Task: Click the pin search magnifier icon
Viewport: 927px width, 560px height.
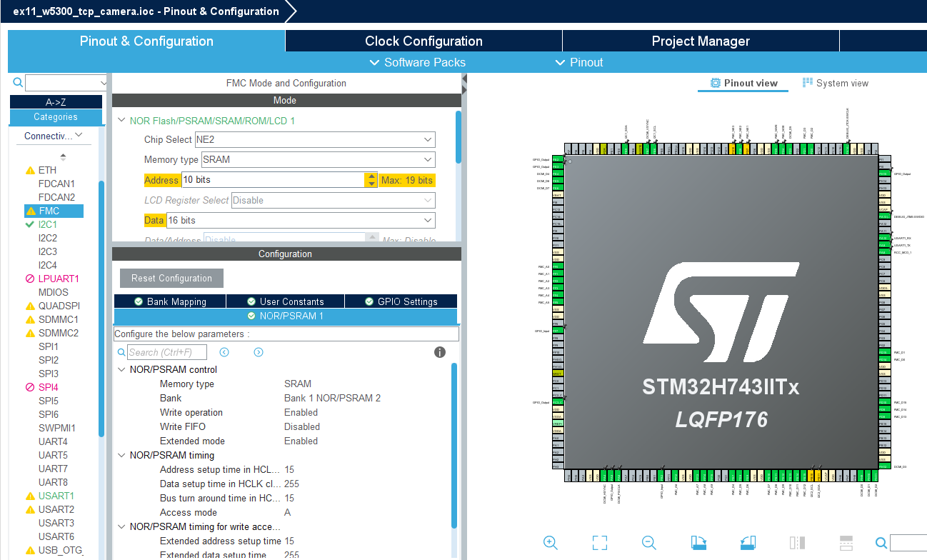Action: click(x=880, y=543)
